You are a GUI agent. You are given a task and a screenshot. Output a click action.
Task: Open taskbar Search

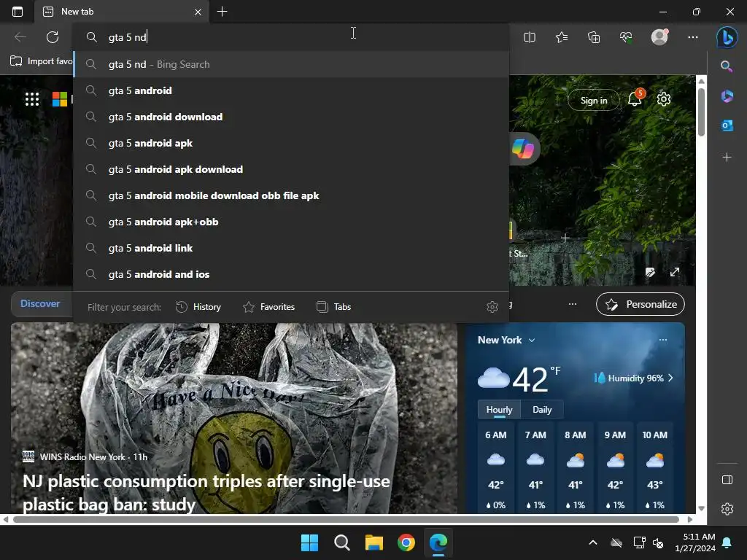(341, 542)
